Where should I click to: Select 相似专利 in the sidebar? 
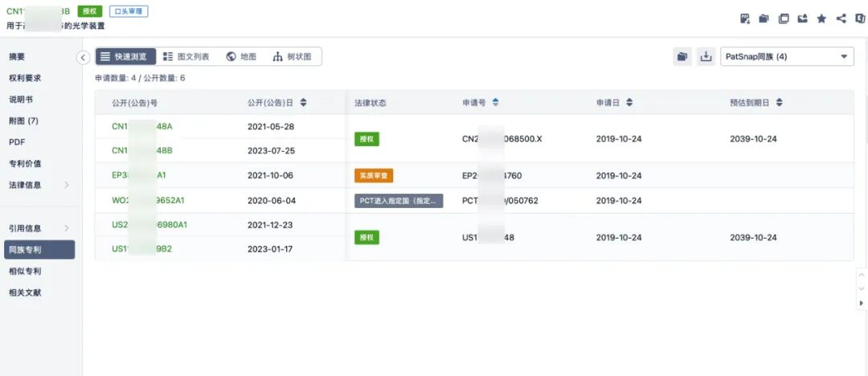tap(25, 272)
